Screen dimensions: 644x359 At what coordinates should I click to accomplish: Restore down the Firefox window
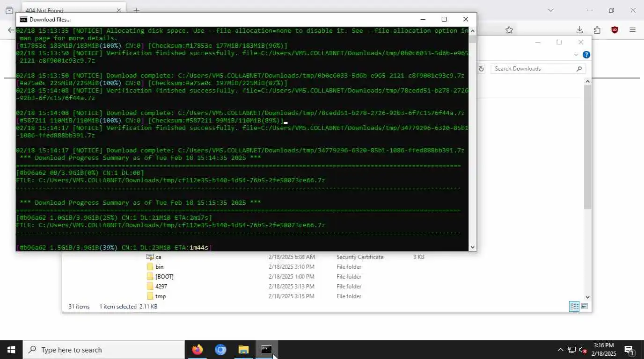(x=611, y=10)
